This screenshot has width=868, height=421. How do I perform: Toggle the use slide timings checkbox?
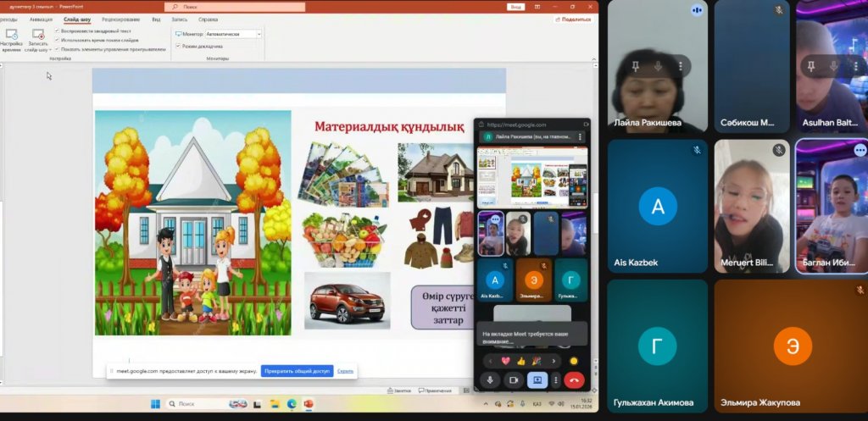click(57, 40)
